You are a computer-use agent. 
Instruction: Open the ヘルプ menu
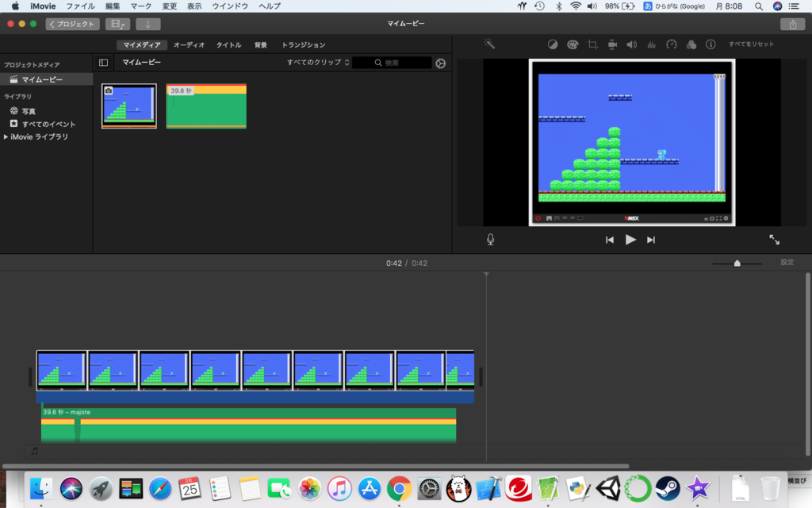270,6
